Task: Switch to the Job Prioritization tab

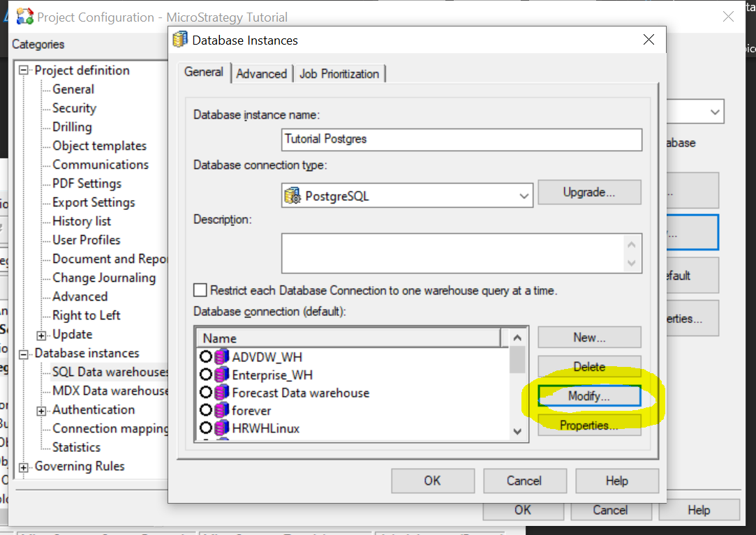Action: point(339,73)
